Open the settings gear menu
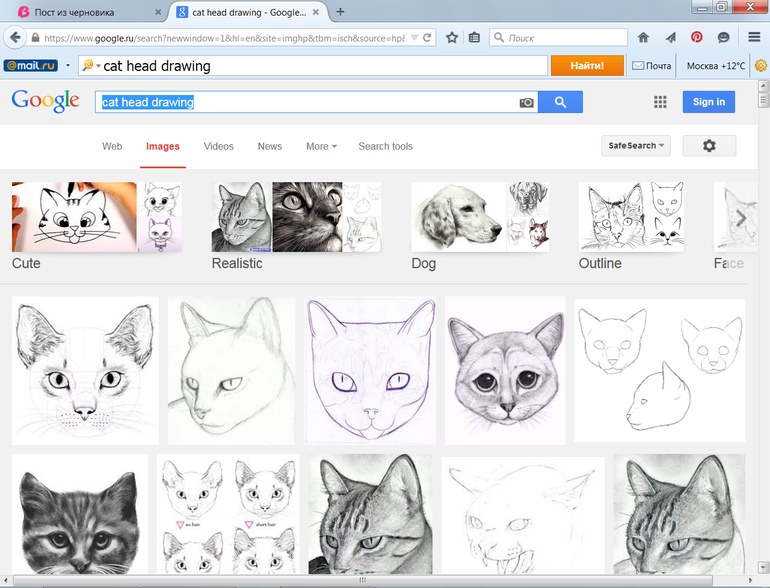 tap(709, 146)
